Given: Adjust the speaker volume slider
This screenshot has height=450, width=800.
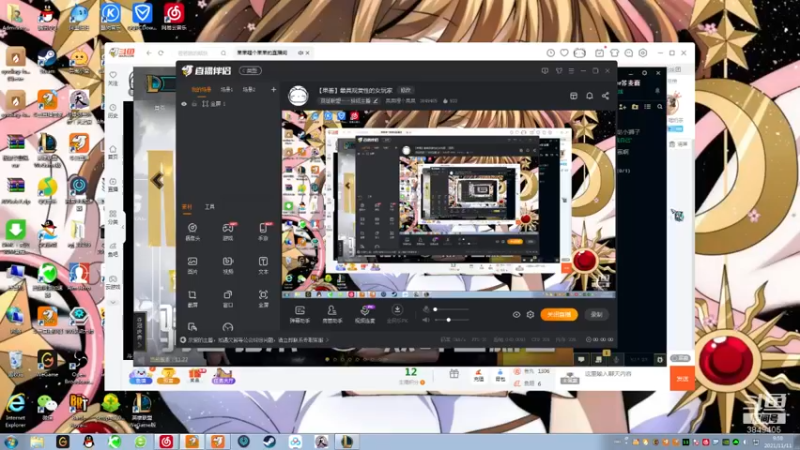Looking at the screenshot, I should [x=451, y=320].
